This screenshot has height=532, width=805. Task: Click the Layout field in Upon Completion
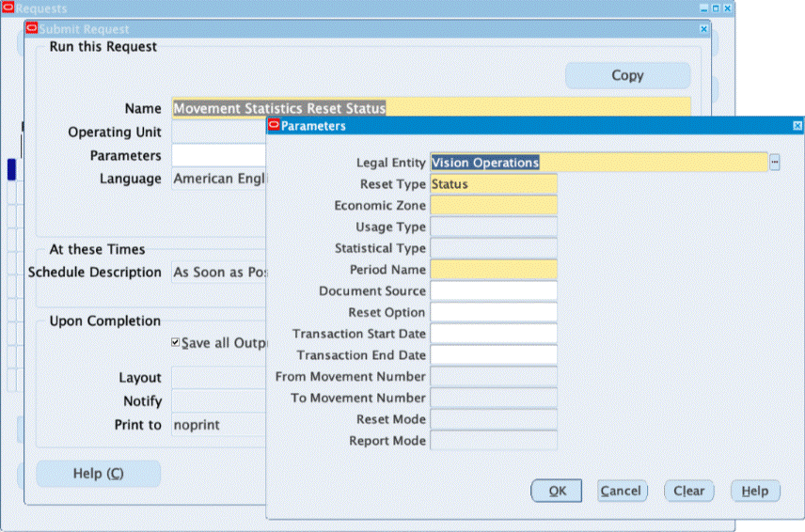click(219, 378)
